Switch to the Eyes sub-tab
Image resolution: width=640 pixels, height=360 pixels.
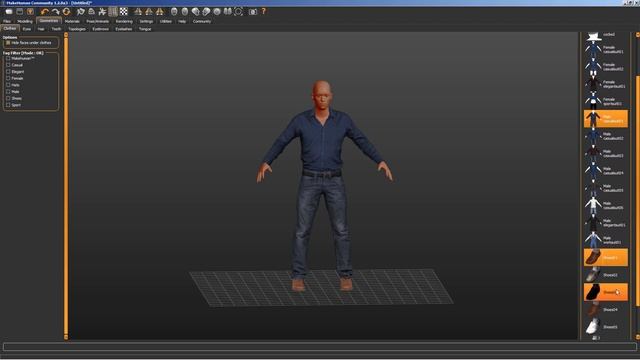27,29
